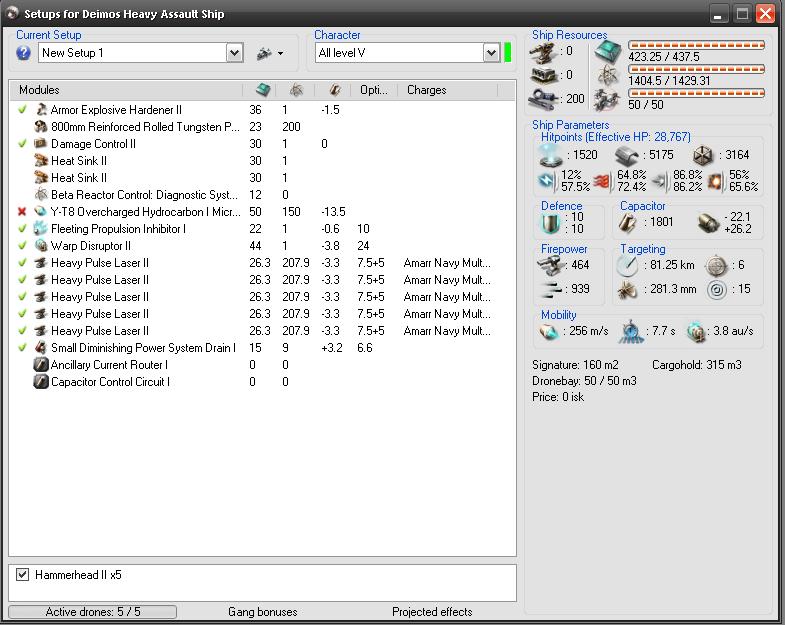Click the shield hitpoints icon showing 1520

[551, 155]
